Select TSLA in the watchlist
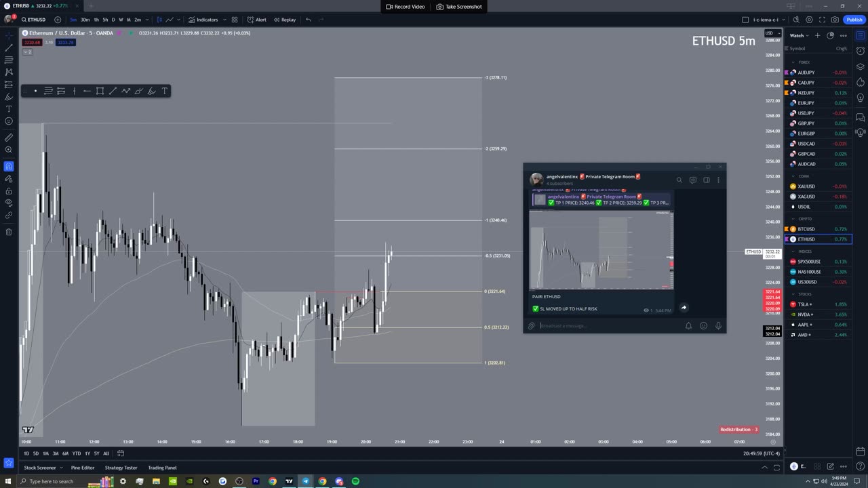868x488 pixels. point(818,304)
